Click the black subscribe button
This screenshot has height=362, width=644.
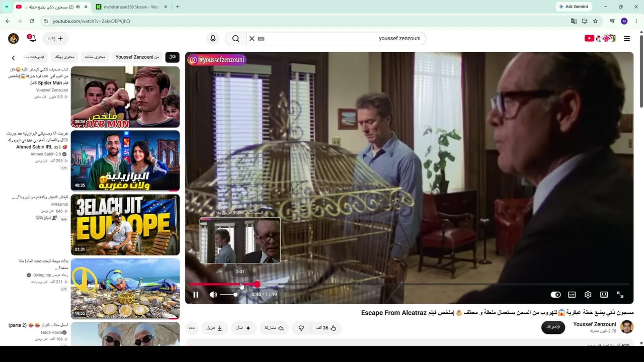coord(553,327)
